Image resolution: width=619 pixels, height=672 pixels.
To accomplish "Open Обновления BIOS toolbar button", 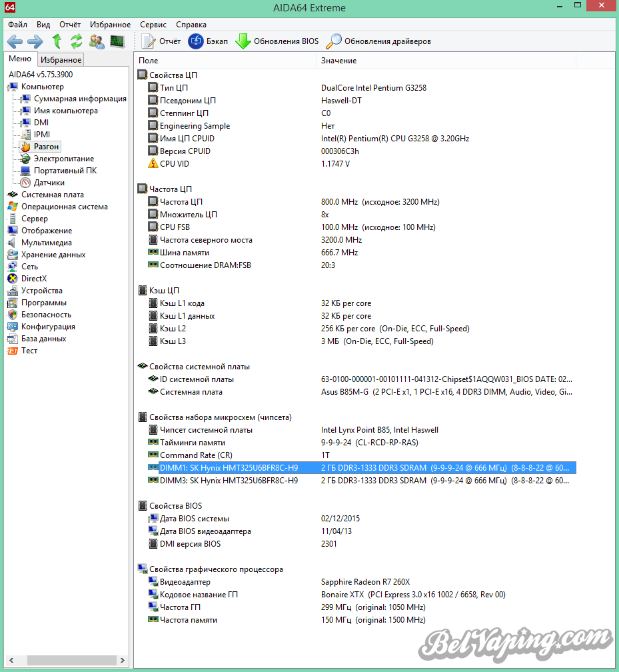I will [277, 41].
